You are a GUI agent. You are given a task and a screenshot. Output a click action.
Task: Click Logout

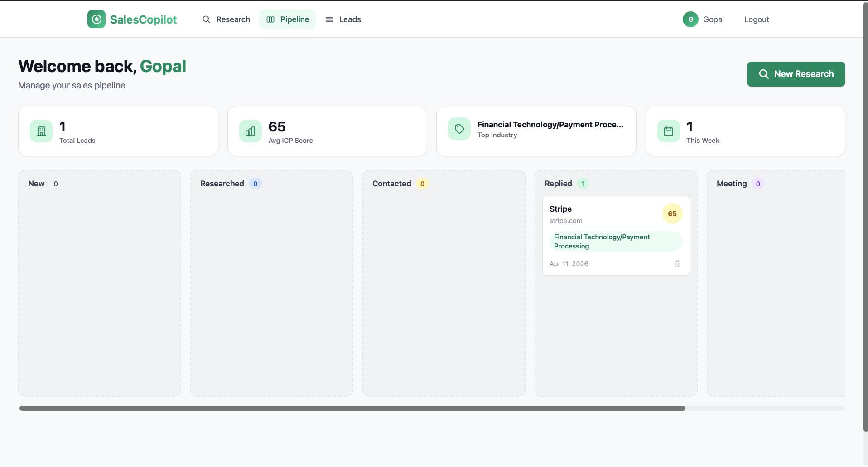tap(756, 19)
